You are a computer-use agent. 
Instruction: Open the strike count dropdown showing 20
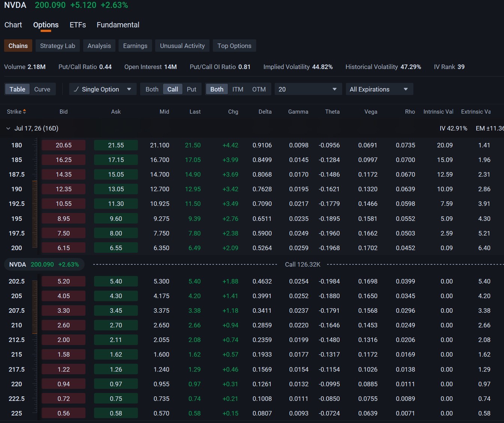pos(308,89)
